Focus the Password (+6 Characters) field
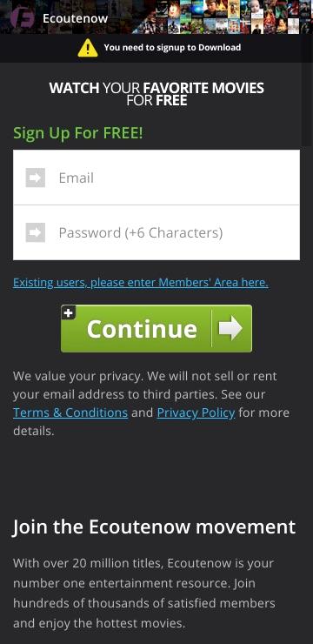313x644 pixels. coord(156,232)
